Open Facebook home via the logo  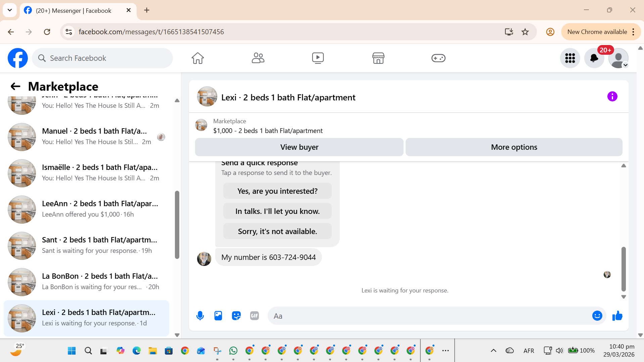[18, 58]
